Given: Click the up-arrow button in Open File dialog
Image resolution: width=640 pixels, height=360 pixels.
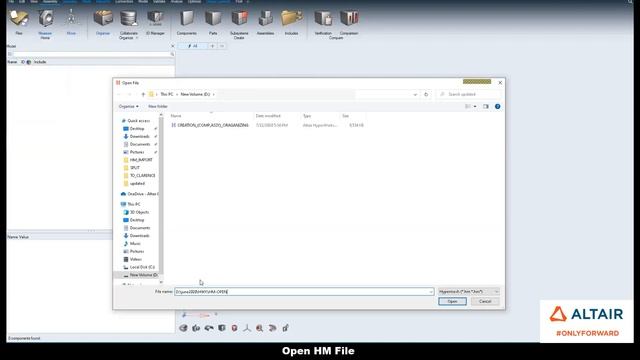Looking at the screenshot, I should pyautogui.click(x=143, y=94).
